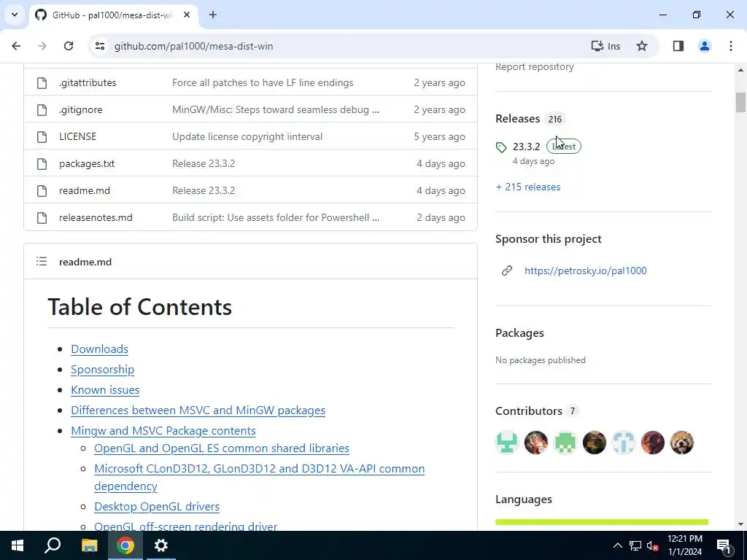This screenshot has width=747, height=560.
Task: Open Microsoft CLonD3D12 common dependency link
Action: tap(259, 477)
